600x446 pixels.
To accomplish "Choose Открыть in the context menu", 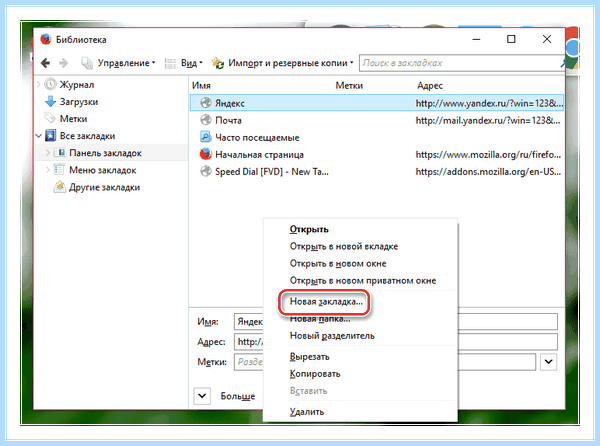I will pos(309,229).
